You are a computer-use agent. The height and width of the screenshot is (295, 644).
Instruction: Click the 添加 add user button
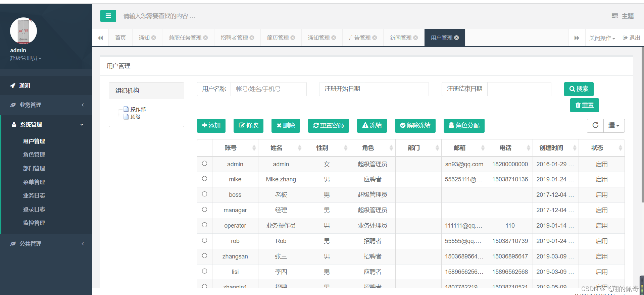pos(211,125)
